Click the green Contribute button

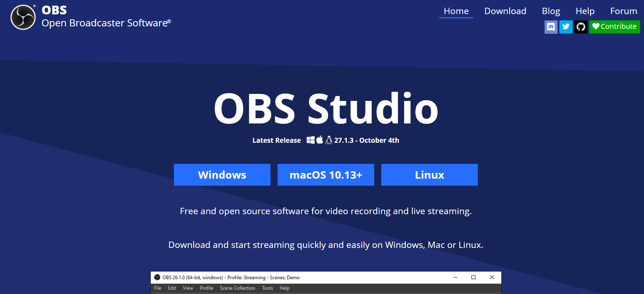coord(614,27)
